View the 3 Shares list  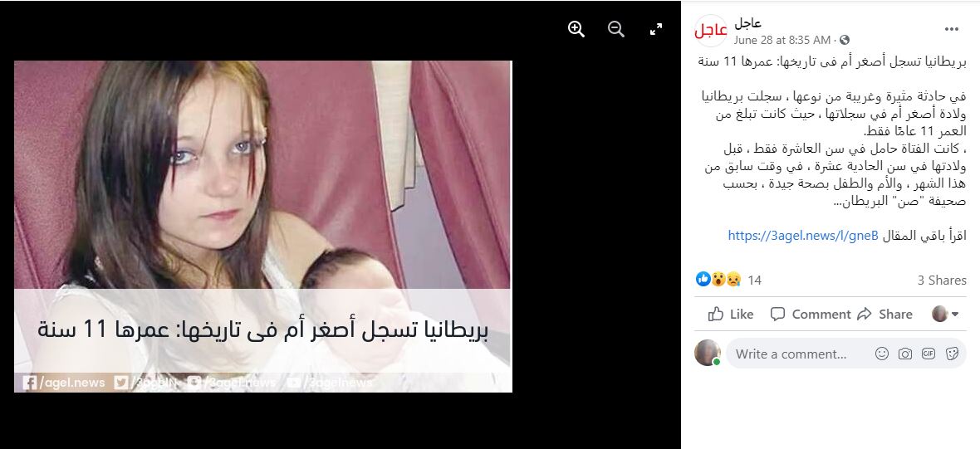tap(942, 281)
